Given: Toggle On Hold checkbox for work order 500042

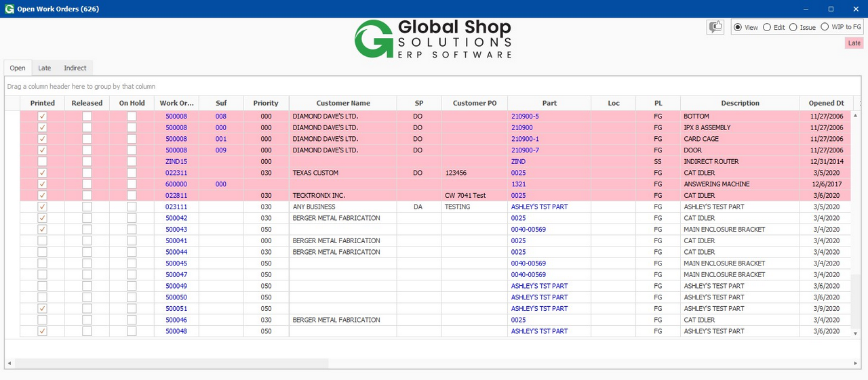Looking at the screenshot, I should coord(132,218).
